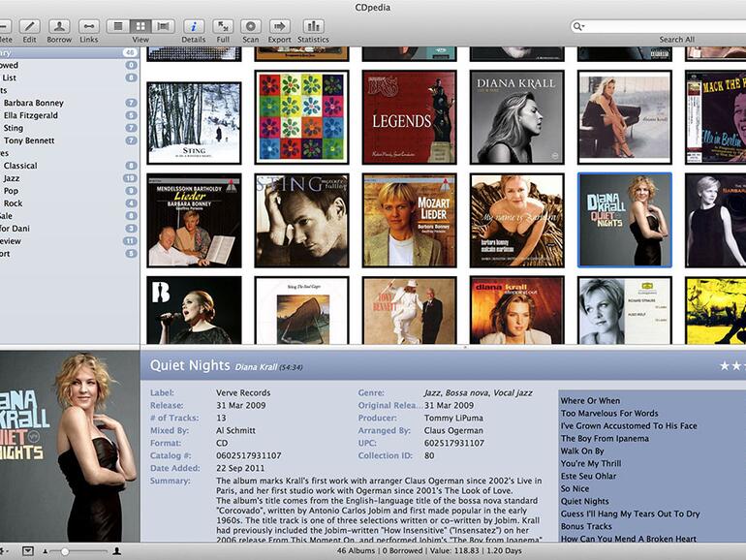Viewport: 746px width, 560px height.
Task: Select the Diana Krall Stepping Out album
Action: tap(517, 310)
